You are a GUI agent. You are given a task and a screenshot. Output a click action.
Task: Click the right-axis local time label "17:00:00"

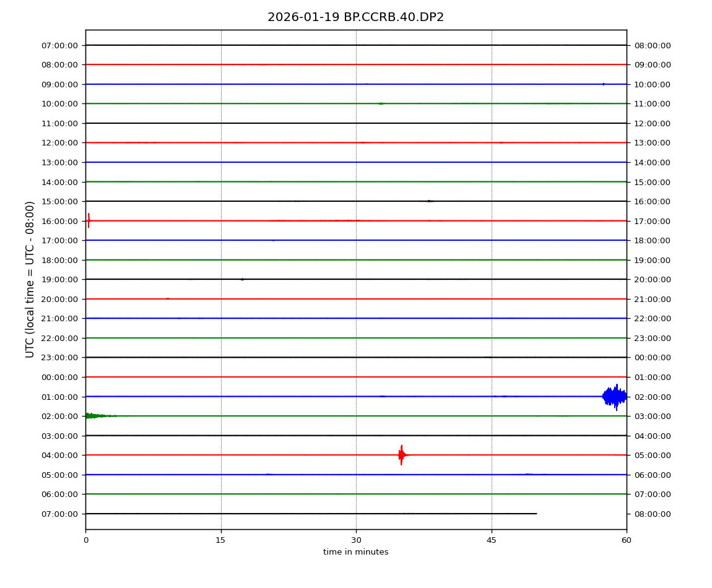tap(652, 221)
